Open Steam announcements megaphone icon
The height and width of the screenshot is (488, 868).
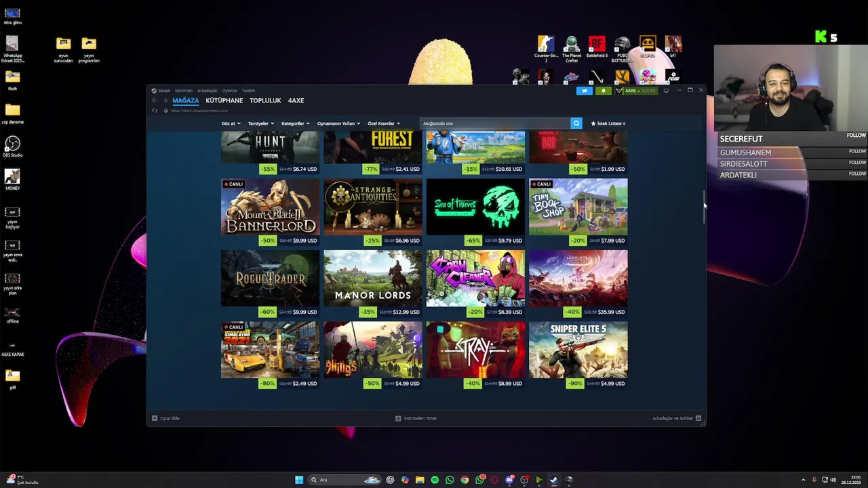pos(585,91)
